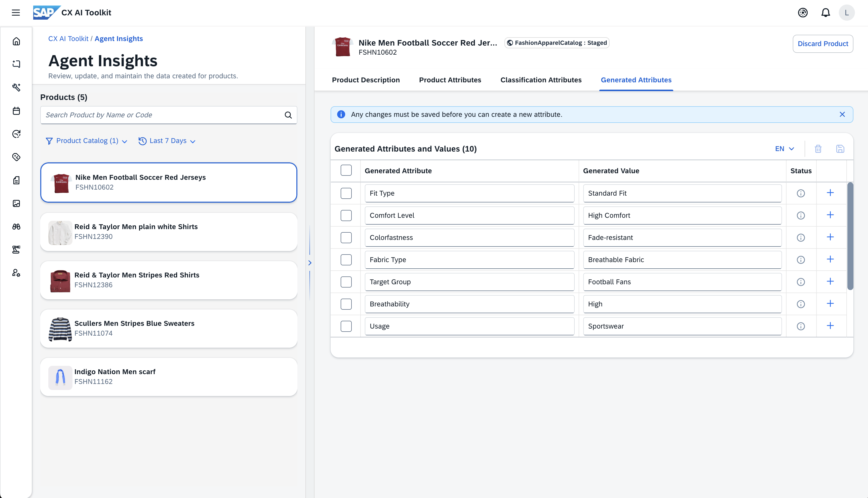Expand the Product Catalog filter dropdown

(x=87, y=141)
